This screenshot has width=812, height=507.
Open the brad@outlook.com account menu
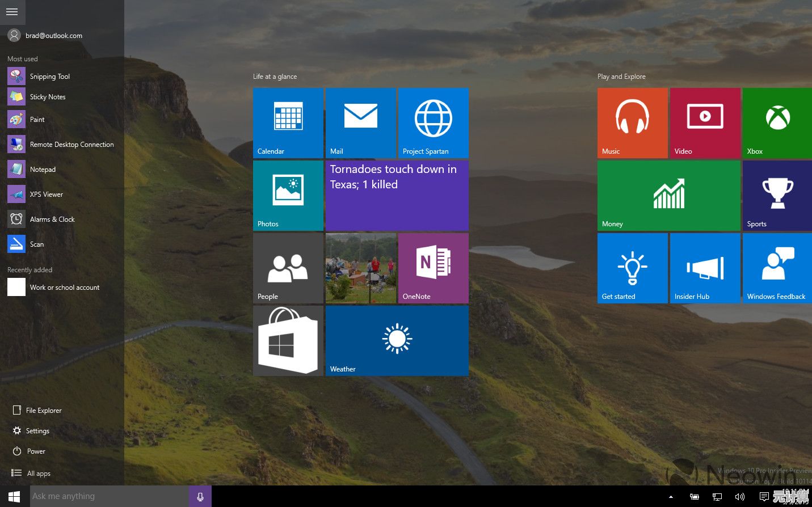(x=45, y=35)
